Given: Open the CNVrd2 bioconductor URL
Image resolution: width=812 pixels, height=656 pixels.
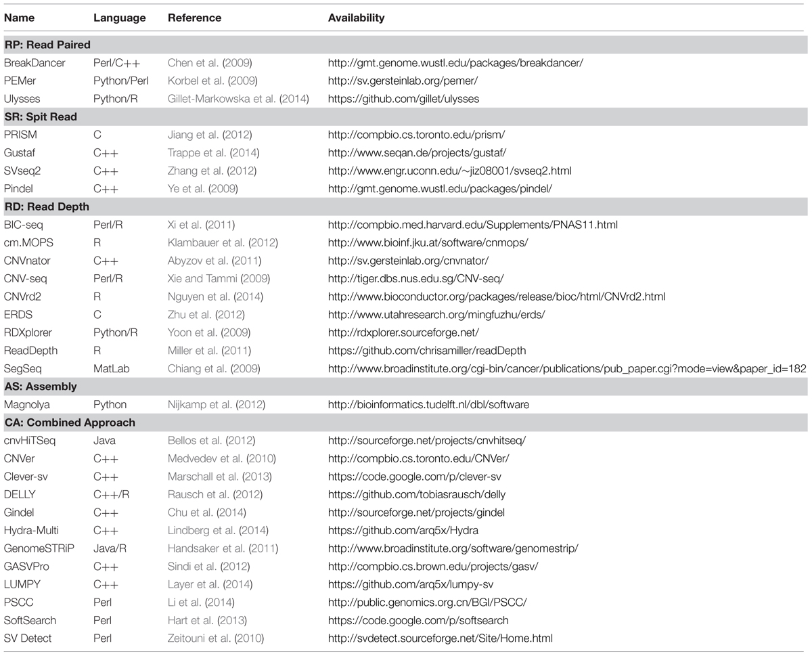Looking at the screenshot, I should (x=497, y=296).
